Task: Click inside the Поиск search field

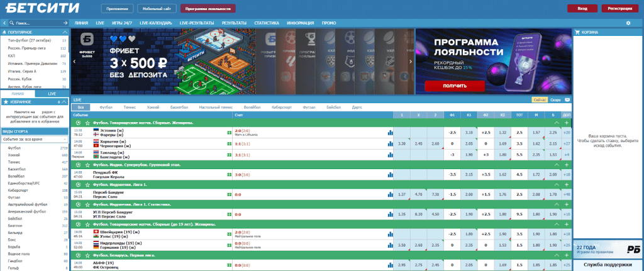Action: (x=39, y=23)
